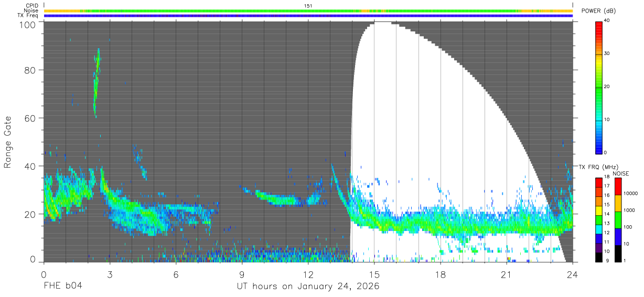Click the FHE b04 radar beam label
Viewport: 644px width, 297px height.
pyautogui.click(x=62, y=287)
